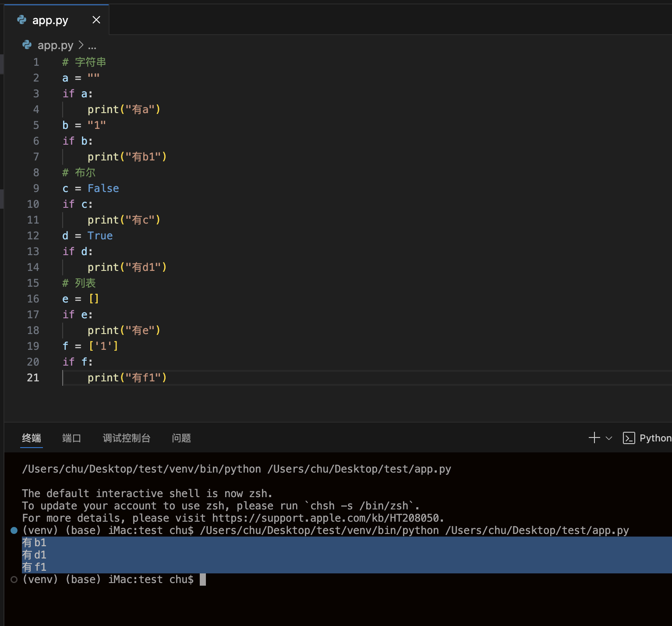
Task: Click the Python file icon on app.py tab
Action: [21, 20]
